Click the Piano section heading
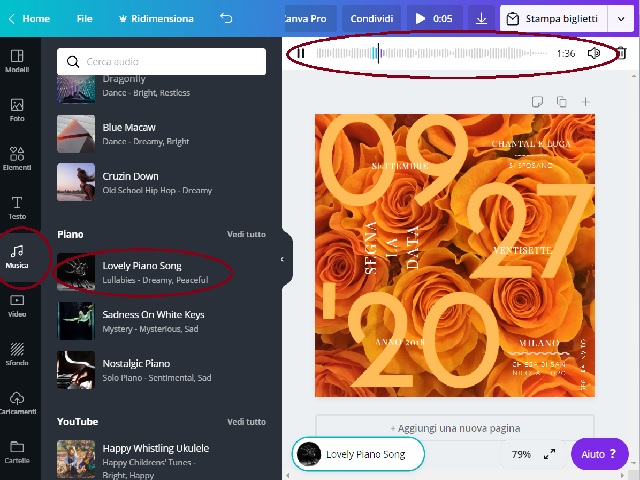Viewport: 640px width, 480px height. [x=70, y=234]
